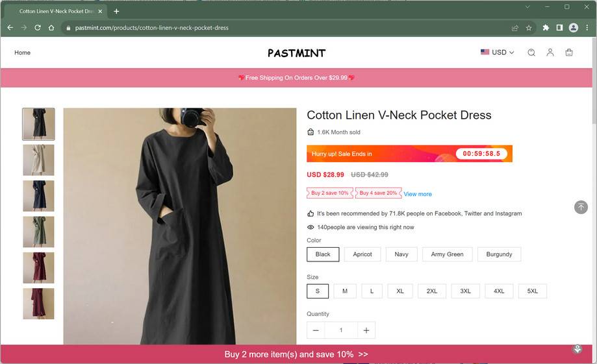Viewport: 597px width, 364px height.
Task: Select the Navy color option
Action: (401, 254)
